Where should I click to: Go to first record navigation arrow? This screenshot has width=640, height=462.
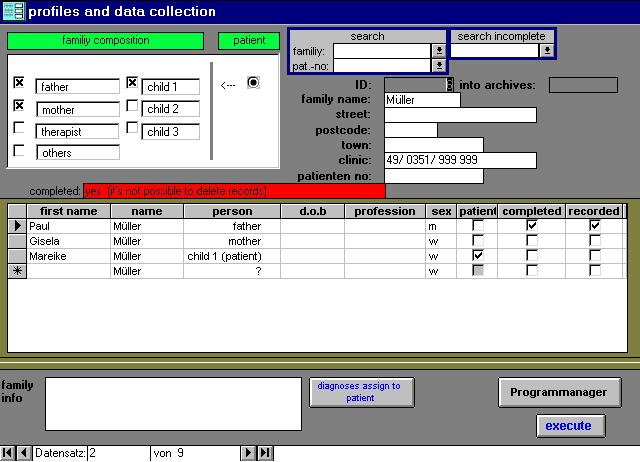tap(8, 453)
